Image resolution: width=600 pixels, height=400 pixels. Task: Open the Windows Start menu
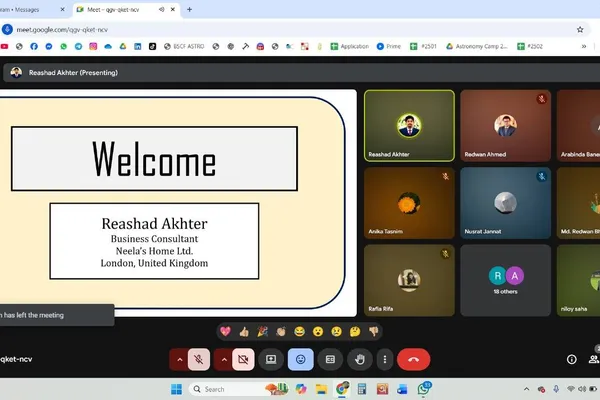click(x=176, y=389)
